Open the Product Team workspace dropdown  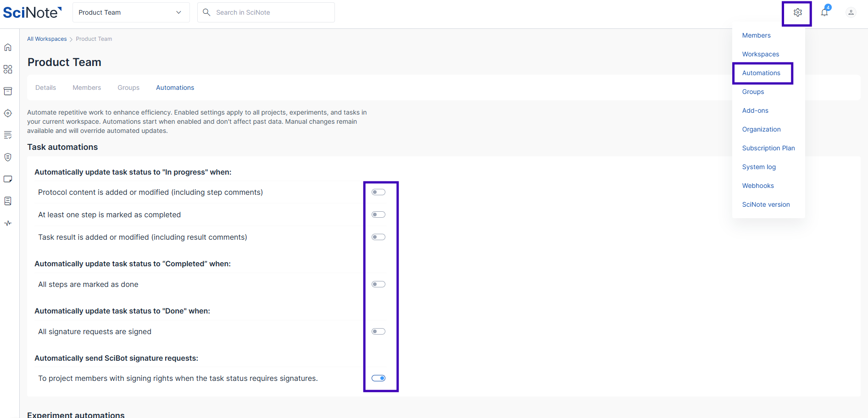click(131, 12)
